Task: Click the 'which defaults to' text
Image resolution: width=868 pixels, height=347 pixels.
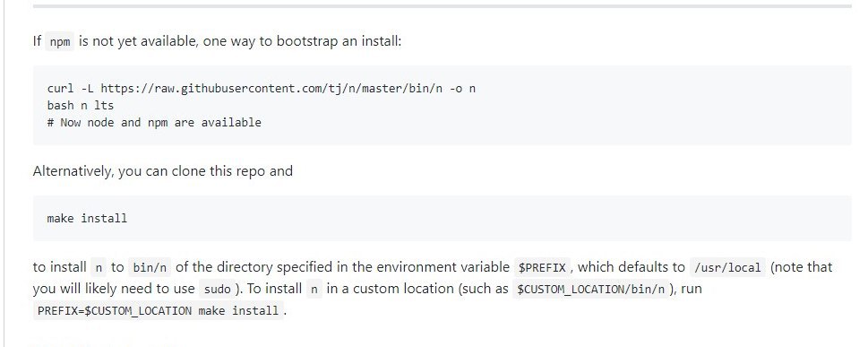Action: [x=632, y=267]
